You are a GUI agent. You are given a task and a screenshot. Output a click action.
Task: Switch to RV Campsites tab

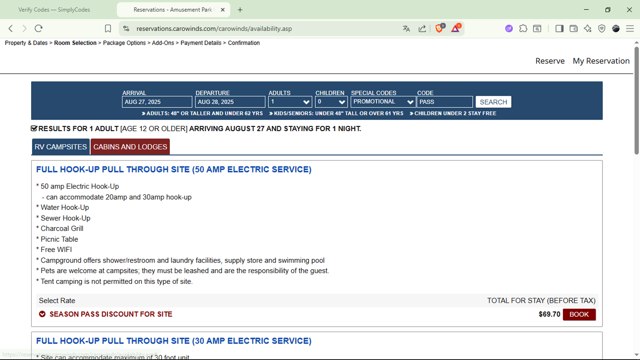(x=61, y=147)
